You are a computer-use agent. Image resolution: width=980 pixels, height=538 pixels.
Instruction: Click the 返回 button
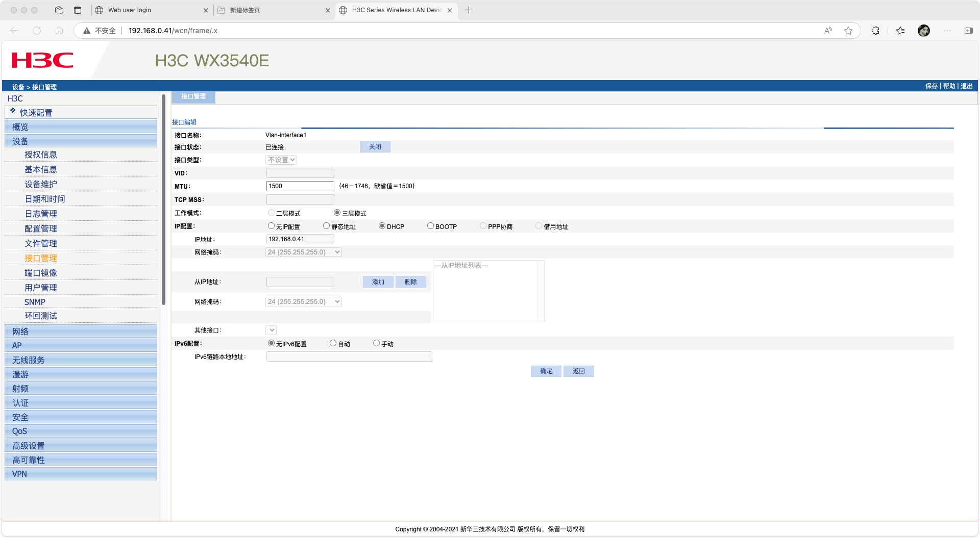point(579,371)
